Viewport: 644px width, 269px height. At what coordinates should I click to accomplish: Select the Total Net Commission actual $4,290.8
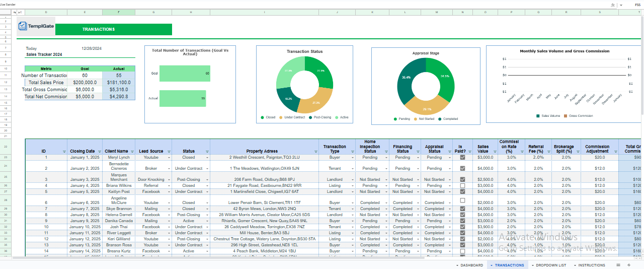tap(118, 96)
